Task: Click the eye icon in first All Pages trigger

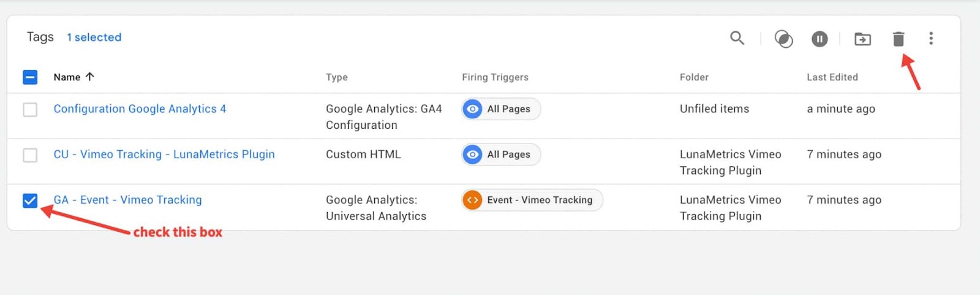Action: pos(472,109)
